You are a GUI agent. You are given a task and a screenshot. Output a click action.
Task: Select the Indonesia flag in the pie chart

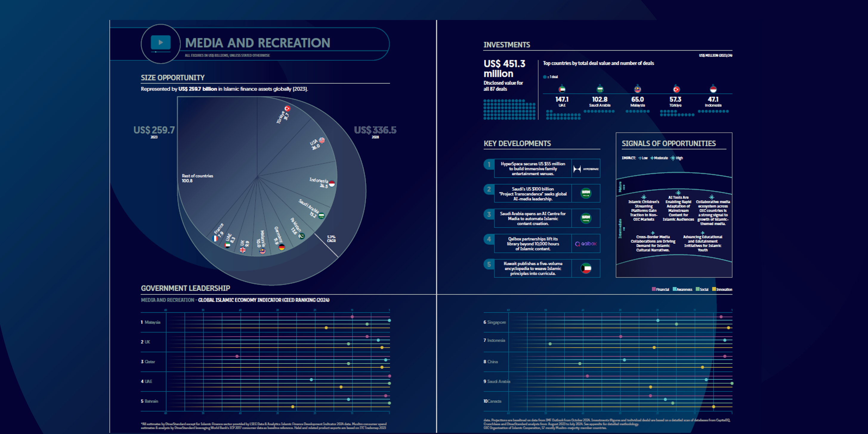(x=332, y=183)
